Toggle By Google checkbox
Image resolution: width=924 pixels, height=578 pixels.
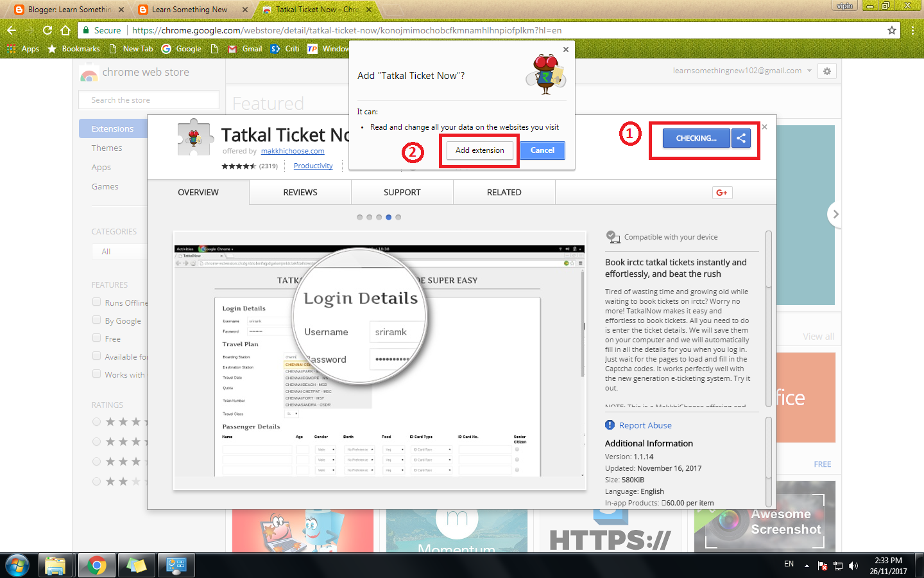[96, 320]
